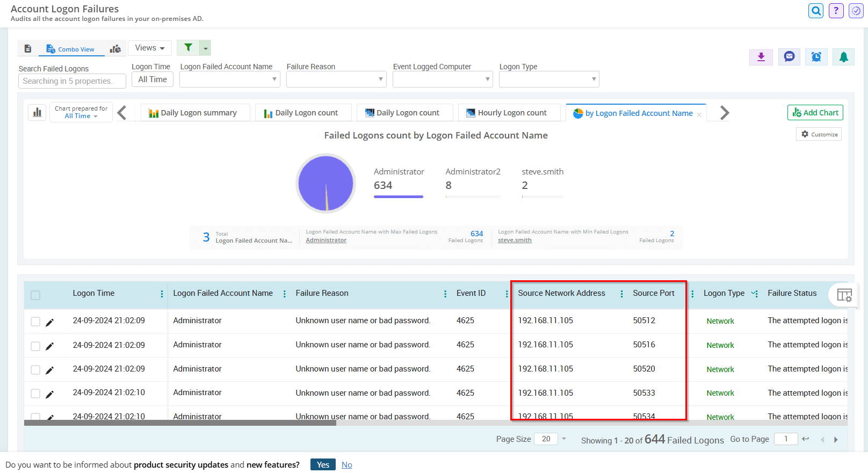Click the pencil edit icon in first row
Viewport: 868px width, 473px height.
point(49,322)
